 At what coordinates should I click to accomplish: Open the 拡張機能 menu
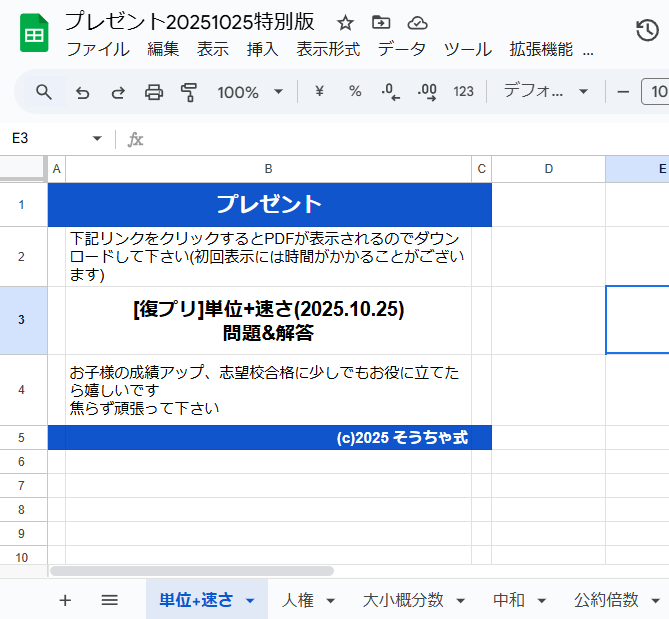coord(541,49)
